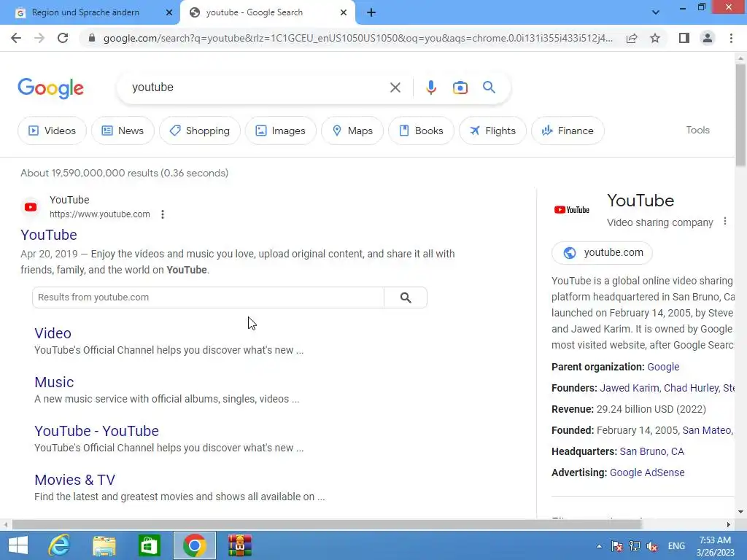747x560 pixels.
Task: Launch Internet Explorer from the taskbar
Action: coord(59,545)
